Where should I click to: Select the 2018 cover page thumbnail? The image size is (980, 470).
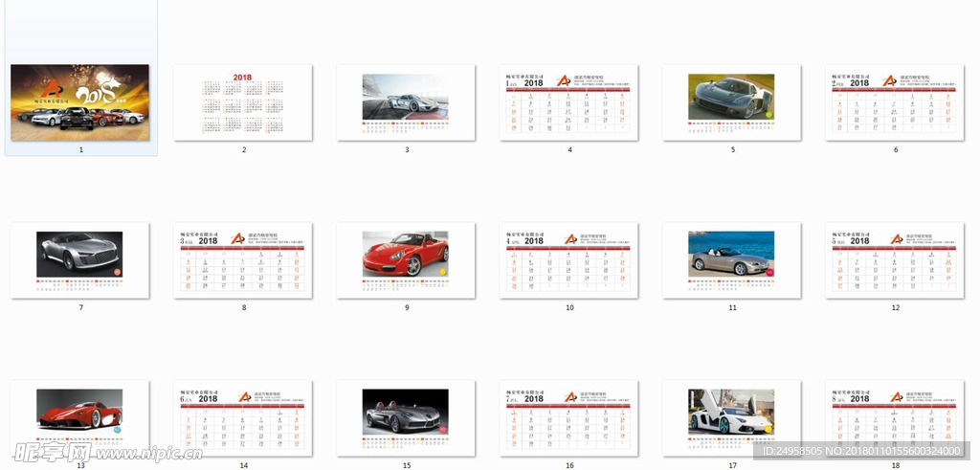[80, 102]
